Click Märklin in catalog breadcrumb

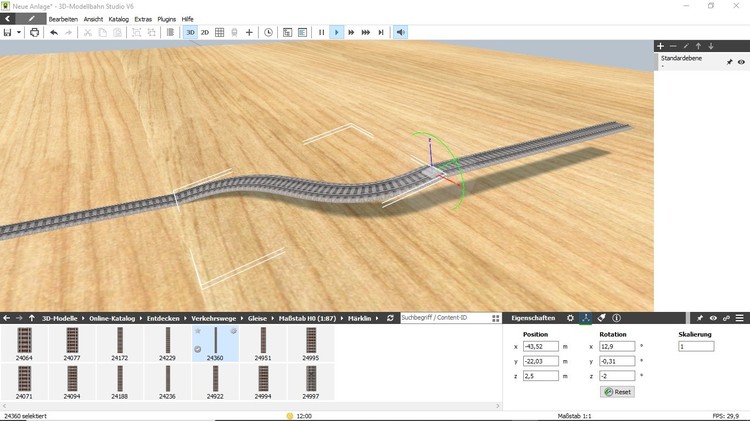point(360,318)
